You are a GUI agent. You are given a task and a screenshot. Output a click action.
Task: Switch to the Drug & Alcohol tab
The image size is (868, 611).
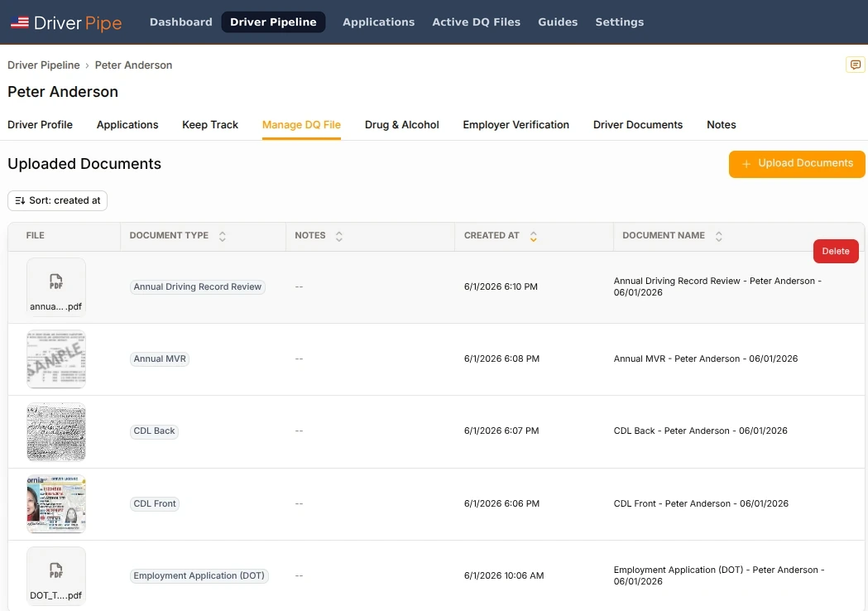pos(402,125)
